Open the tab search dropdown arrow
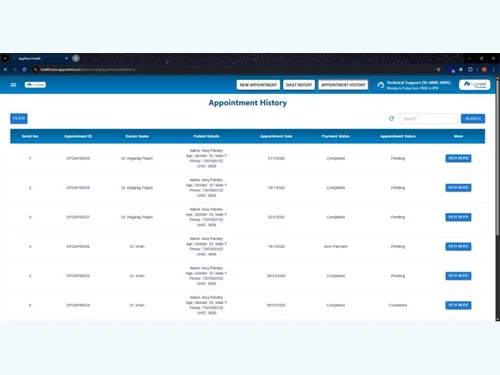 [5, 58]
